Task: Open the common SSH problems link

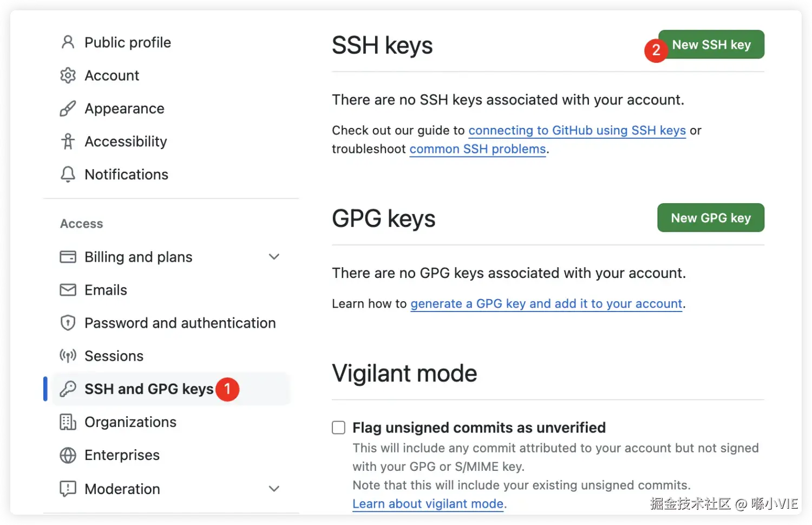Action: pyautogui.click(x=477, y=149)
